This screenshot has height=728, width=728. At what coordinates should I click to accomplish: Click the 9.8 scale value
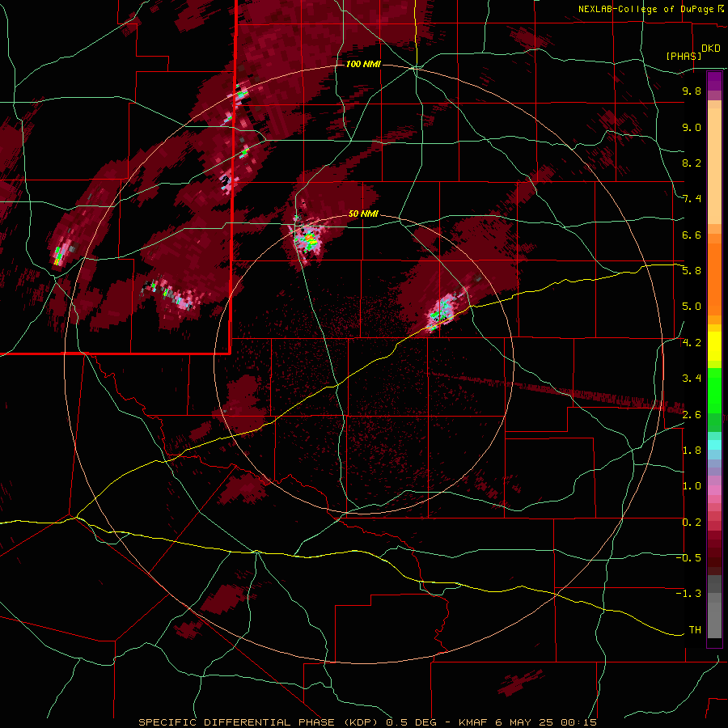point(692,91)
